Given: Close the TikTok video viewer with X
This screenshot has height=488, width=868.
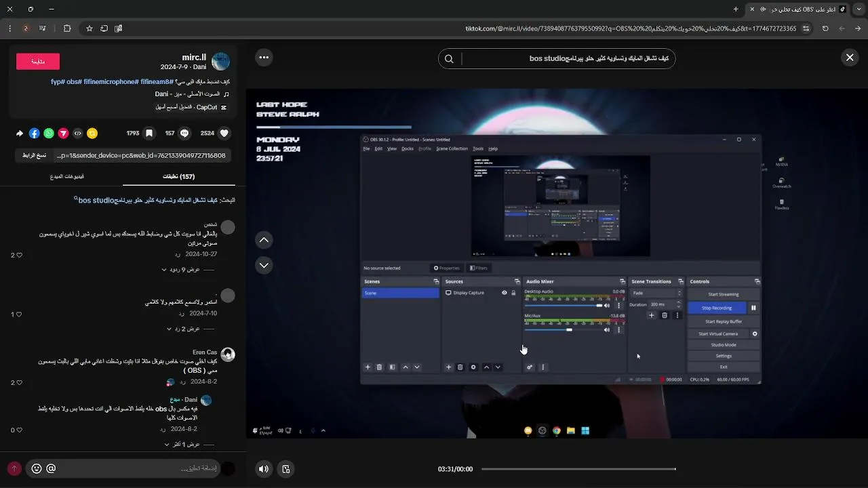Looking at the screenshot, I should (849, 58).
